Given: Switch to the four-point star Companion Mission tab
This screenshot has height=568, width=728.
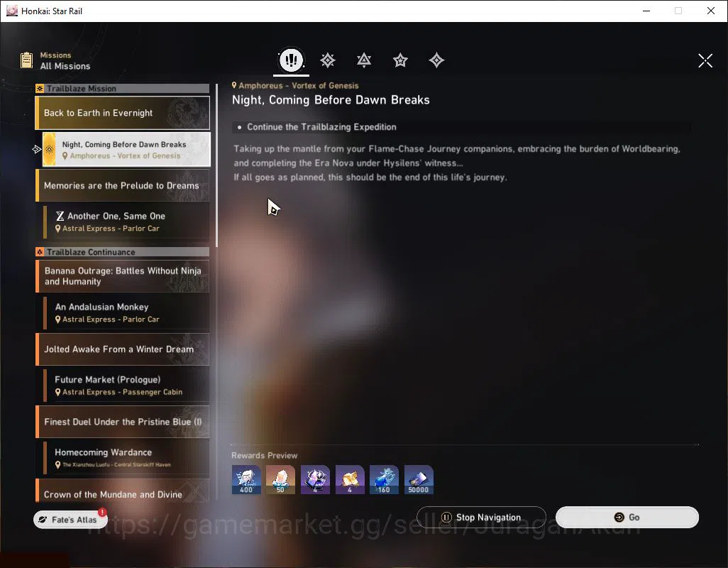Looking at the screenshot, I should [436, 60].
